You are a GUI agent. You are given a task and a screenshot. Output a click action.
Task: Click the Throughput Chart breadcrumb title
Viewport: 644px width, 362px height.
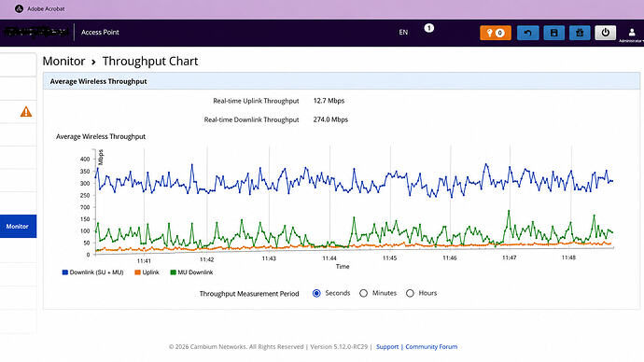pyautogui.click(x=150, y=62)
